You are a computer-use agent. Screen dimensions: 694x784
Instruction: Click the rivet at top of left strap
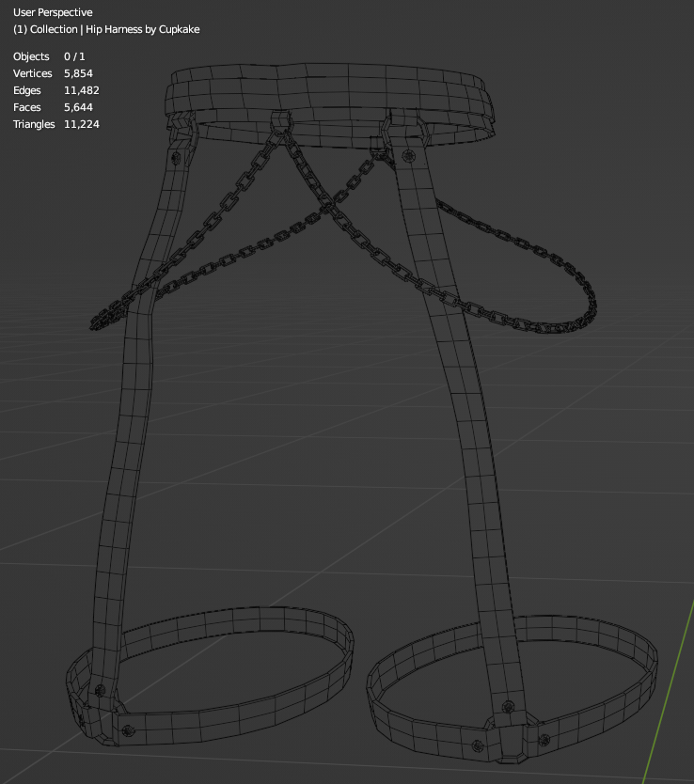click(x=174, y=159)
